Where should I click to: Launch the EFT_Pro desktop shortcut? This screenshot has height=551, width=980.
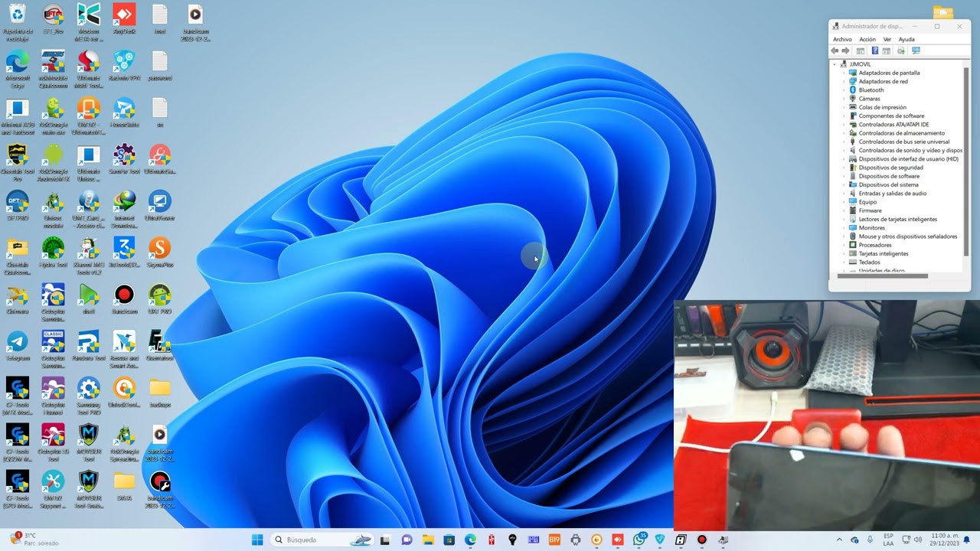tap(53, 19)
